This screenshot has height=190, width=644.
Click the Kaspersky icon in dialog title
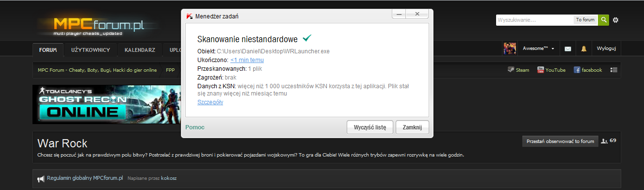tap(189, 16)
